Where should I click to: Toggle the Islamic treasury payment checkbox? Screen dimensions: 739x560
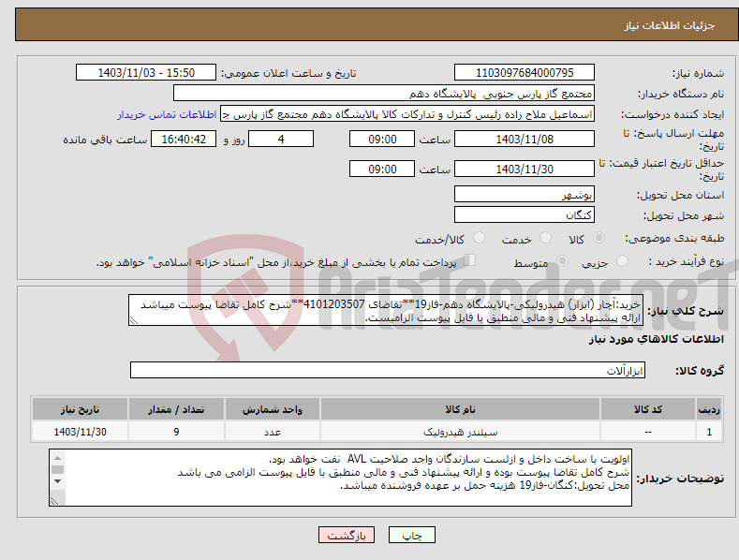click(x=469, y=260)
